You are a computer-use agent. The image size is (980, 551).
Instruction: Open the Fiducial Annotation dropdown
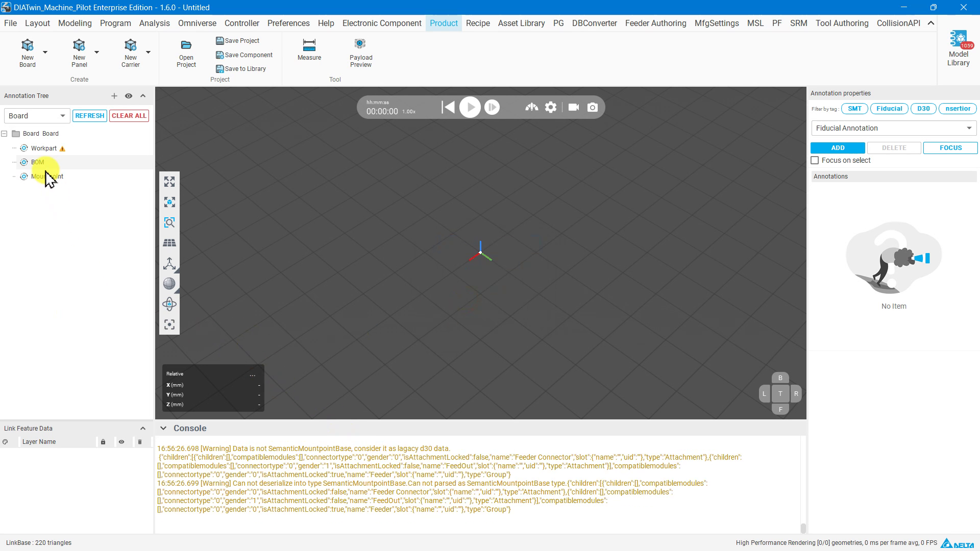click(x=894, y=128)
